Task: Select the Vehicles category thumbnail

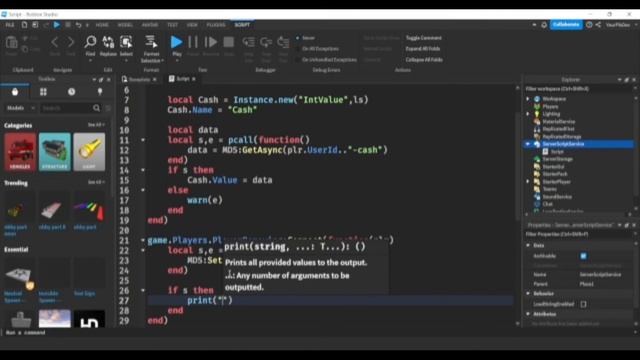Action: 20,151
